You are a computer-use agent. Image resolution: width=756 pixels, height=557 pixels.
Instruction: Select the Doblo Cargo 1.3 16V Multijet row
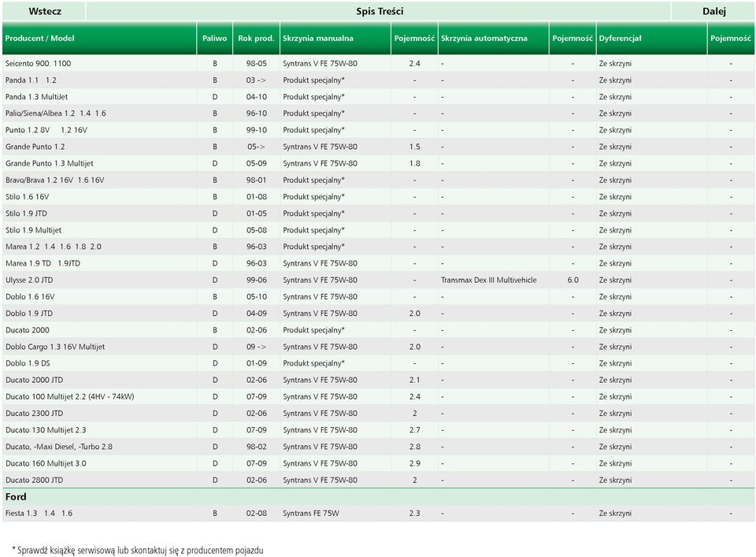pos(379,347)
